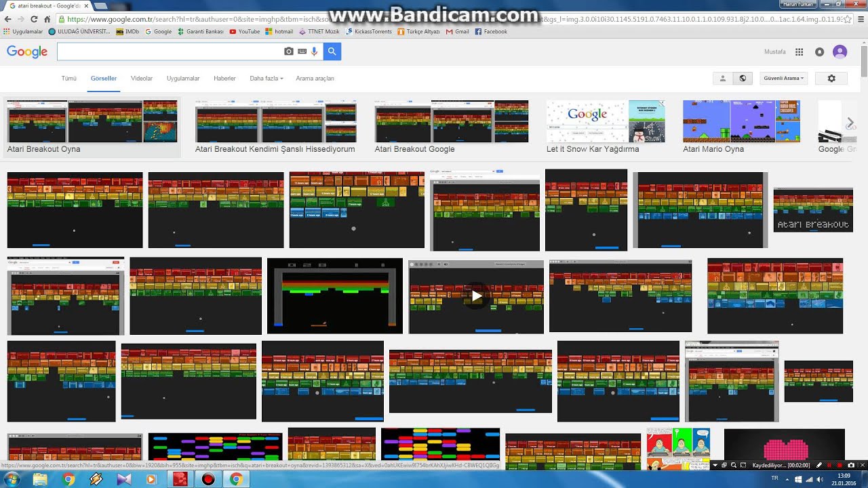Open the Atari Mario Oyna suggestion
Image resolution: width=868 pixels, height=488 pixels.
(741, 127)
